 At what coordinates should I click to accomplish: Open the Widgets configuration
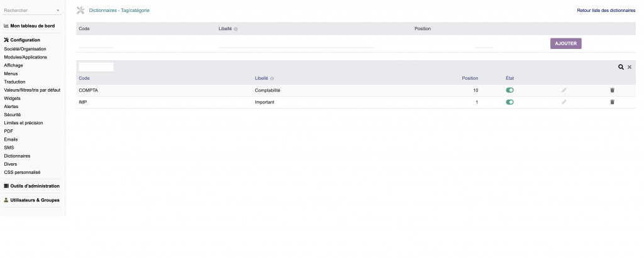coord(13,99)
